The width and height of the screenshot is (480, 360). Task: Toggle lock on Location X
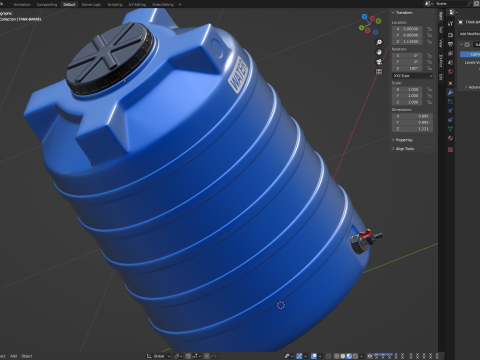430,29
